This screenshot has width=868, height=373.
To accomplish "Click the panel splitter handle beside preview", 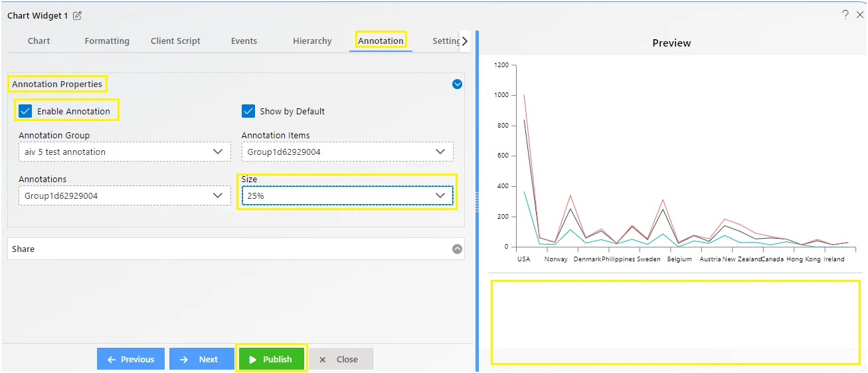I will tap(477, 201).
